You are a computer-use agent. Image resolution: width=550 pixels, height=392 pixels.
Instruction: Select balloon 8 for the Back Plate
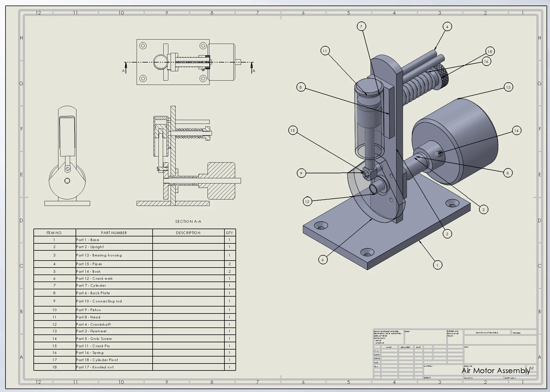301,87
